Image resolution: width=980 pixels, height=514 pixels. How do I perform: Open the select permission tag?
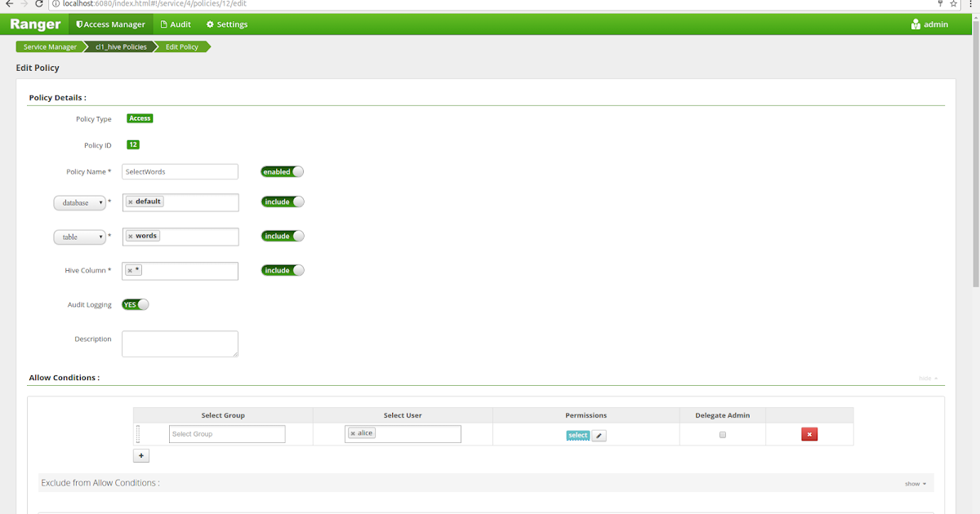tap(577, 435)
